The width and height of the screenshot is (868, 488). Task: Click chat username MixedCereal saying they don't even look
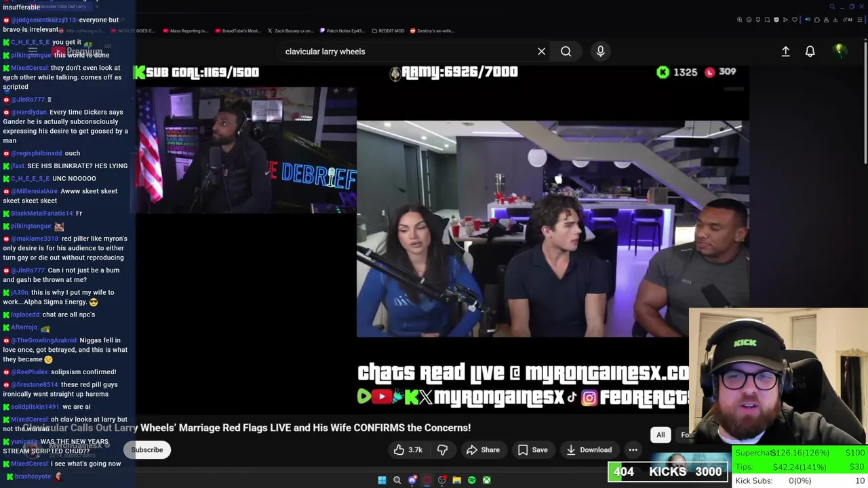(29, 68)
